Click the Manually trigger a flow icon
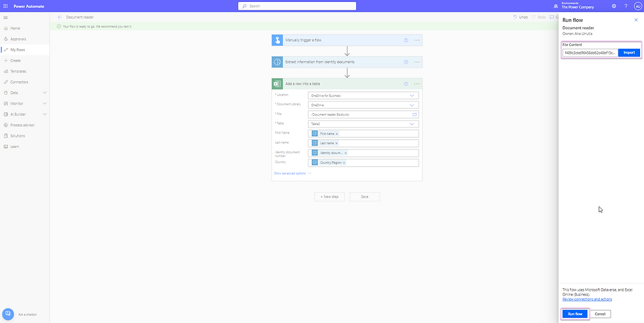The width and height of the screenshot is (644, 323). (277, 40)
